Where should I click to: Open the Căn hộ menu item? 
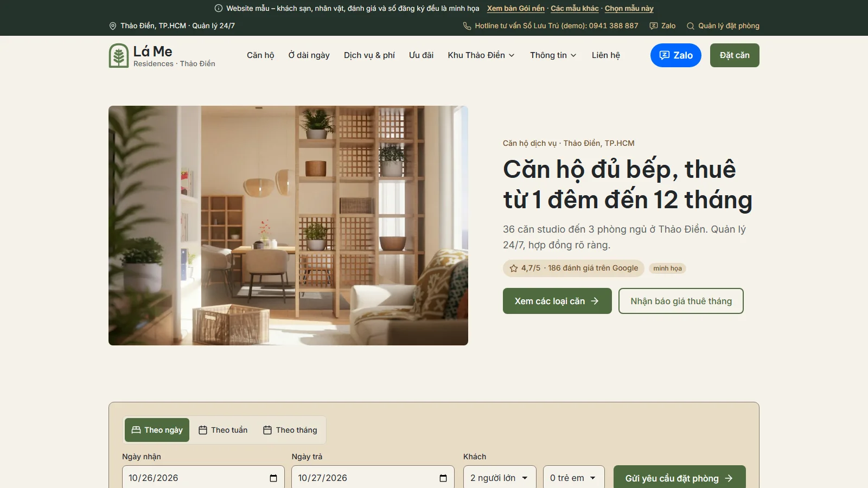pyautogui.click(x=260, y=55)
